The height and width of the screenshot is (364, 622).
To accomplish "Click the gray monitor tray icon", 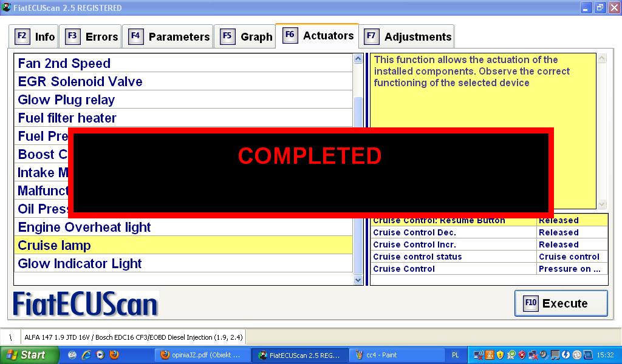I will click(555, 355).
